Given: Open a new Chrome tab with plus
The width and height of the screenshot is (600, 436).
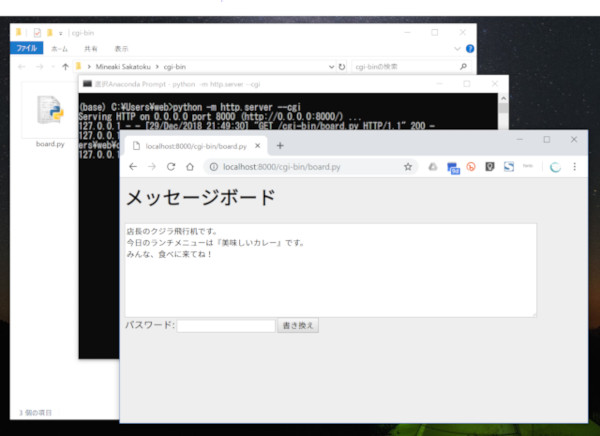Looking at the screenshot, I should pos(280,145).
